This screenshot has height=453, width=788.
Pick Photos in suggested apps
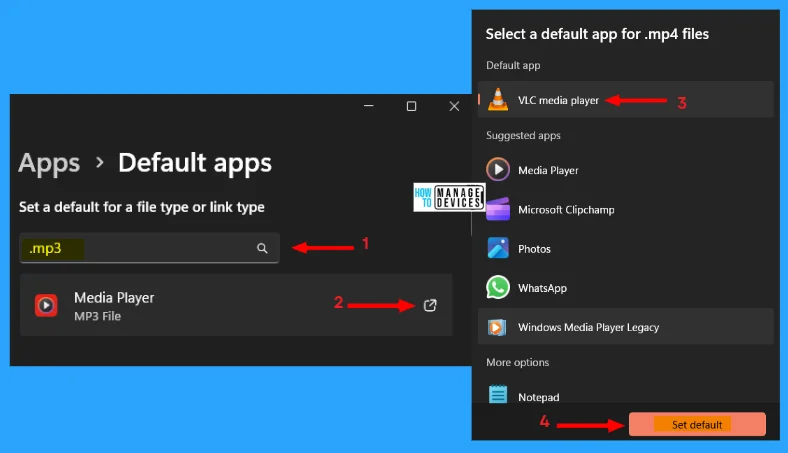(x=625, y=248)
